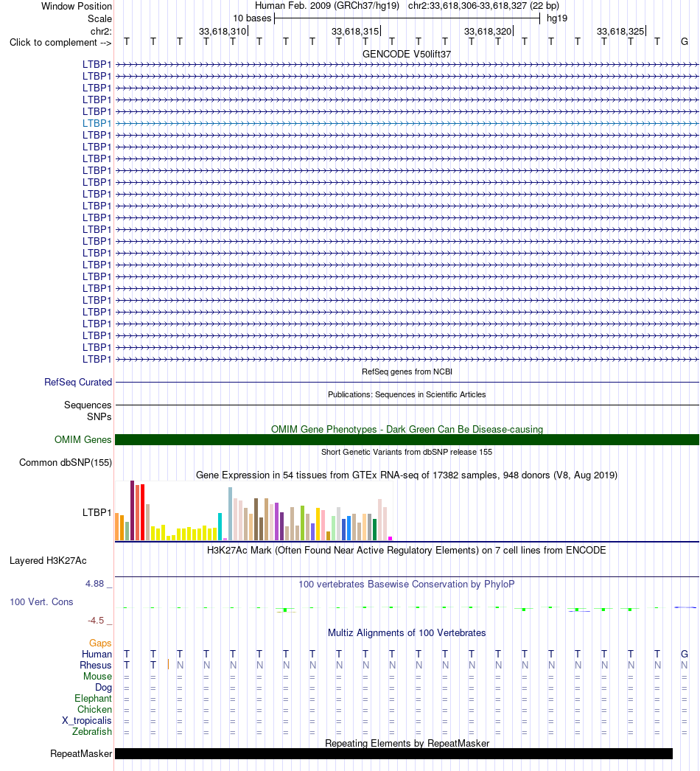Click the 'OMIM Genes' track label
This screenshot has height=771, width=700.
point(83,439)
